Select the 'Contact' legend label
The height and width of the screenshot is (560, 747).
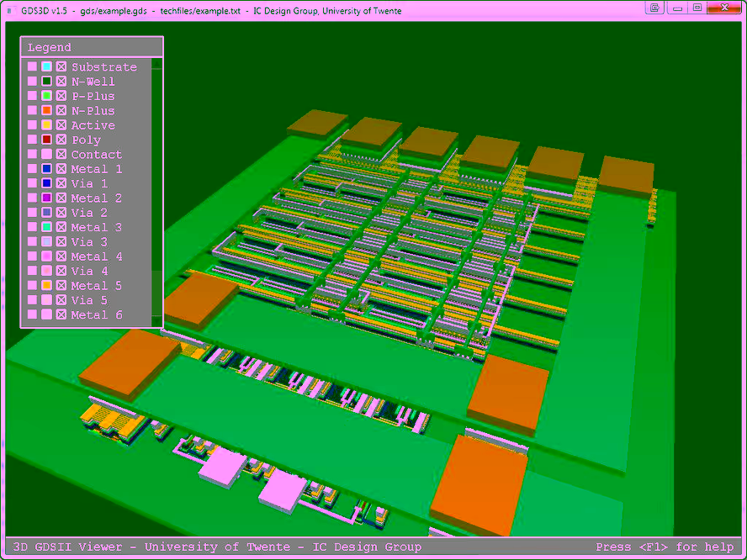click(x=97, y=154)
